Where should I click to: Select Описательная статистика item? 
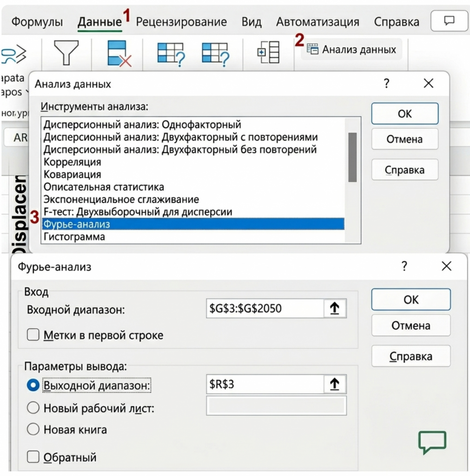[193, 187]
